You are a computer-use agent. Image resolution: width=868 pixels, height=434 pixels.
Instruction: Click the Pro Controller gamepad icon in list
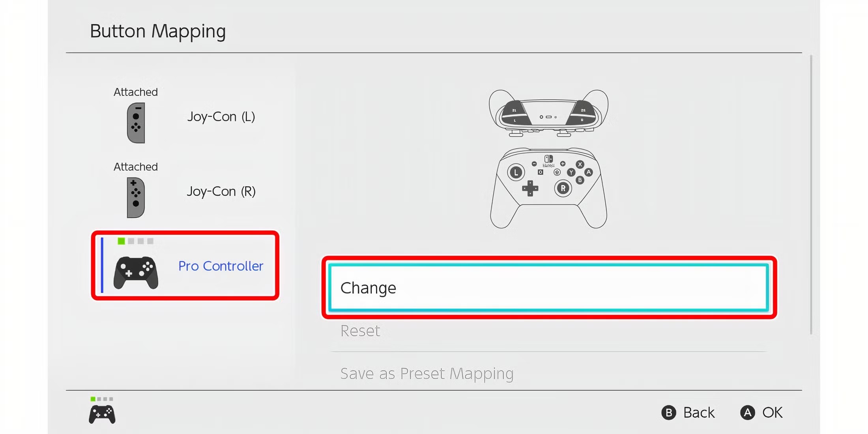coord(136,273)
